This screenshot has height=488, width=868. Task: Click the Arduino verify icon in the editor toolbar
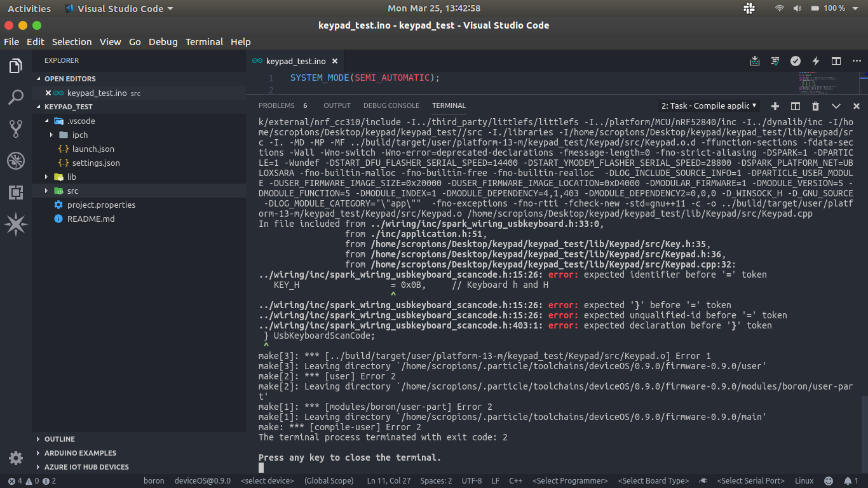pyautogui.click(x=775, y=61)
